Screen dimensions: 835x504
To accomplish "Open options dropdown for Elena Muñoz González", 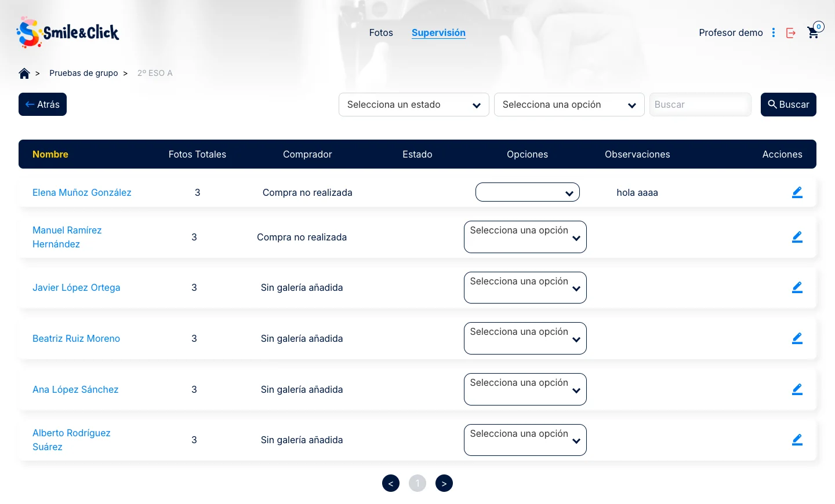I will click(528, 192).
